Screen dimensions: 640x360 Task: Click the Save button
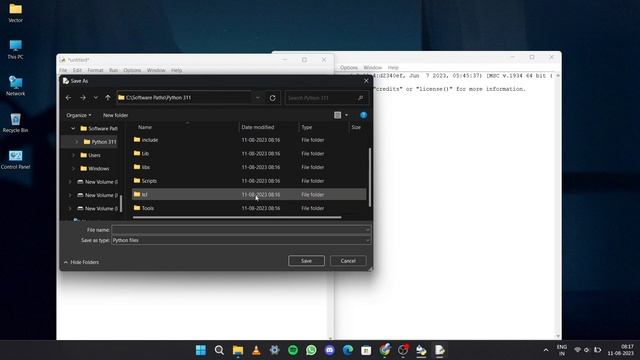[306, 261]
